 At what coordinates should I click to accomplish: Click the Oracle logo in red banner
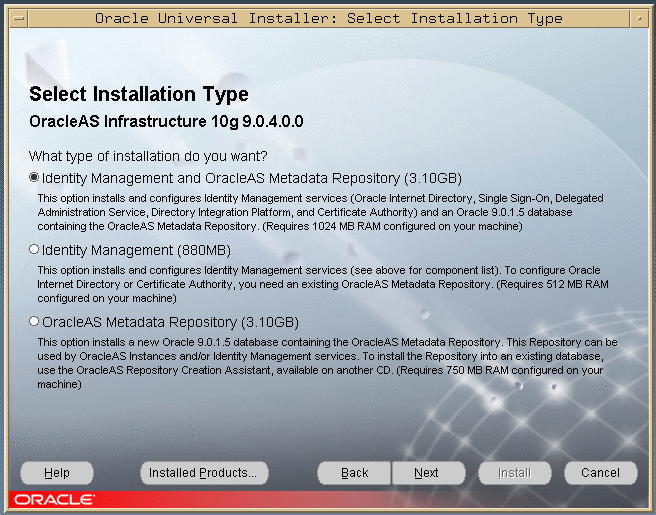coord(54,500)
